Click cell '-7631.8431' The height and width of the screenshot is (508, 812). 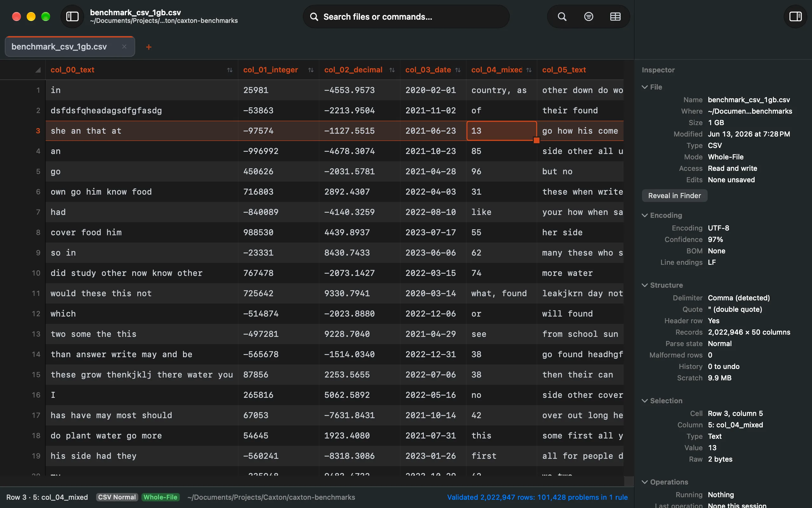point(359,415)
